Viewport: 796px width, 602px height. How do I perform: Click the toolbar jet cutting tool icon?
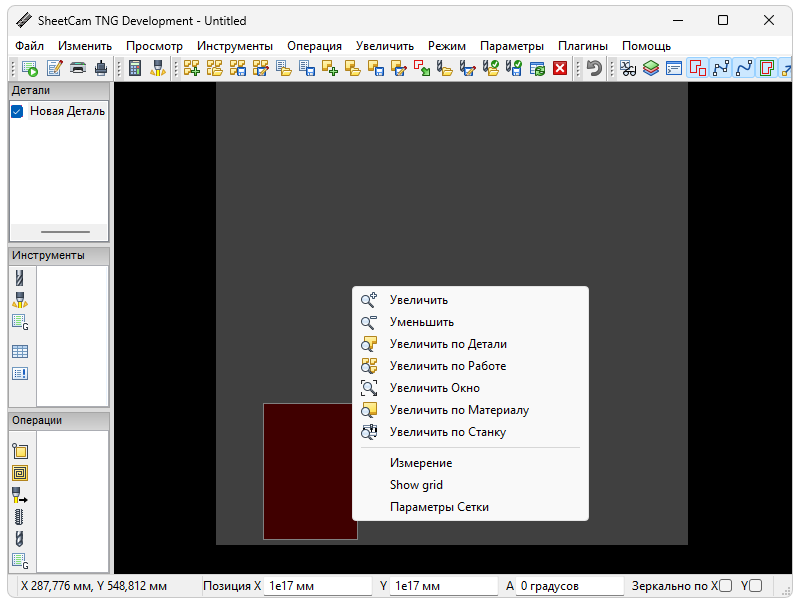(x=157, y=68)
